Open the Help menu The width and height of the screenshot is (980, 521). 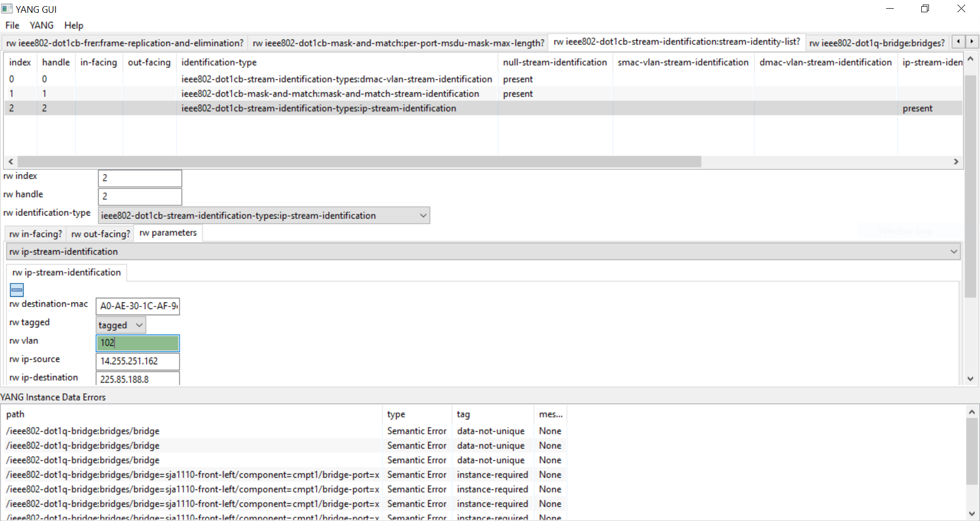pos(73,25)
